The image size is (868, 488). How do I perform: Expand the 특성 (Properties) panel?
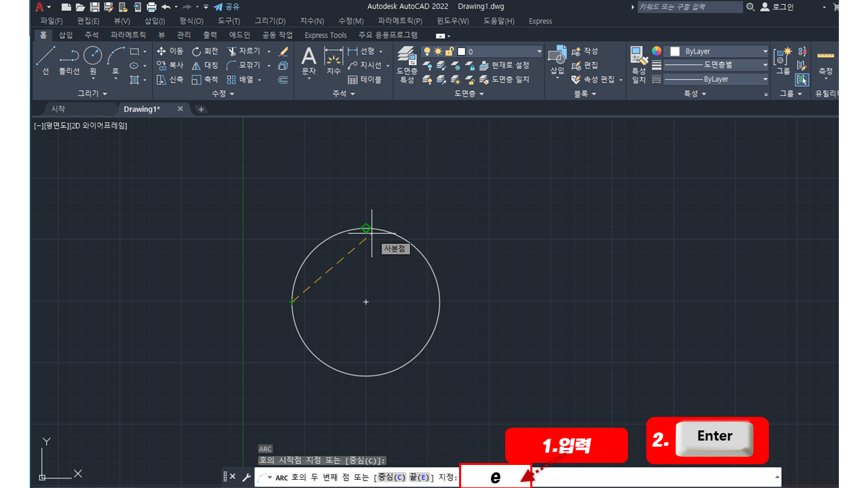tap(695, 94)
